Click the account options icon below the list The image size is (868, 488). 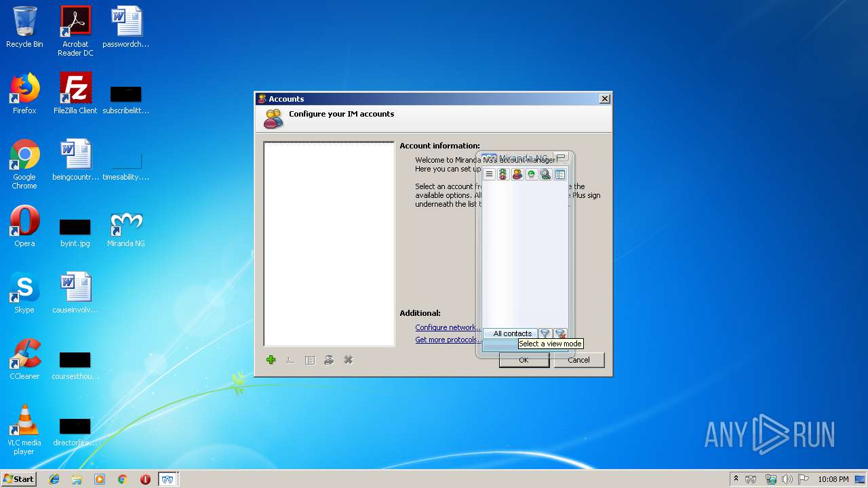[310, 360]
